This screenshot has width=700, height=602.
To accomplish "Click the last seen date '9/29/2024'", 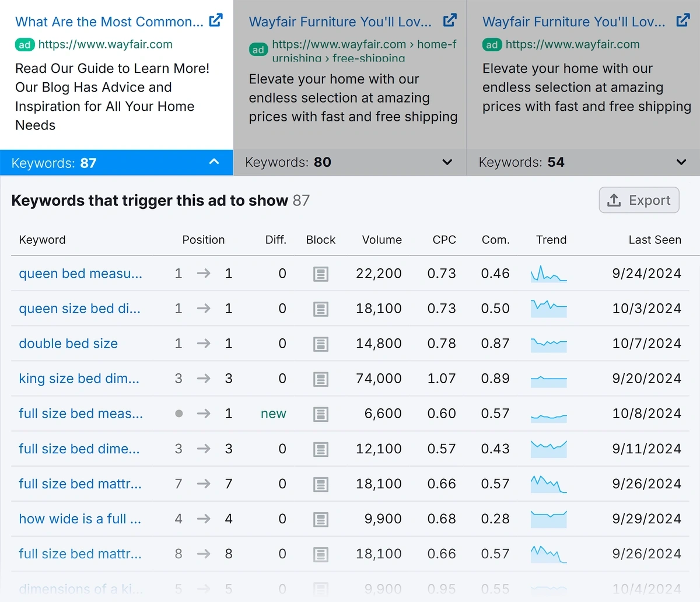I will tap(646, 519).
